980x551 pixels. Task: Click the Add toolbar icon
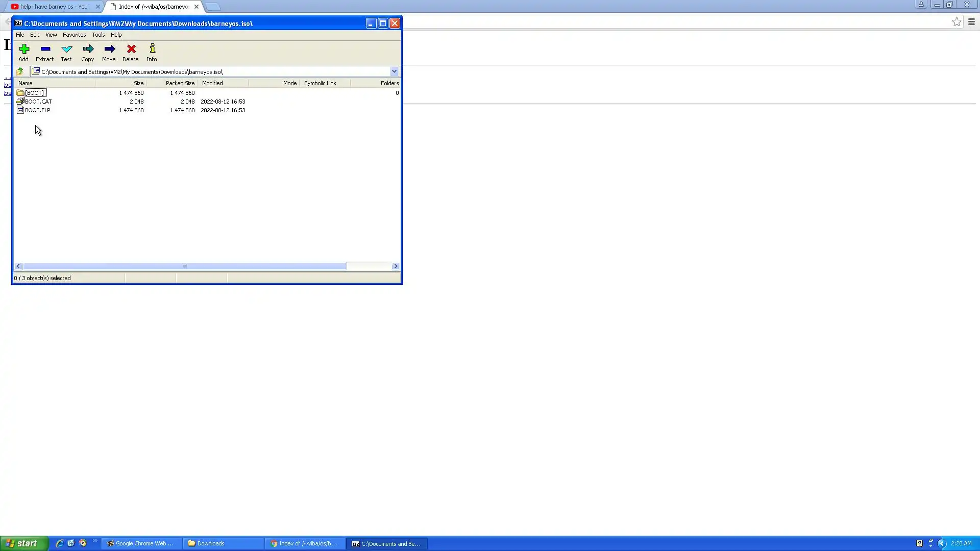pos(24,52)
